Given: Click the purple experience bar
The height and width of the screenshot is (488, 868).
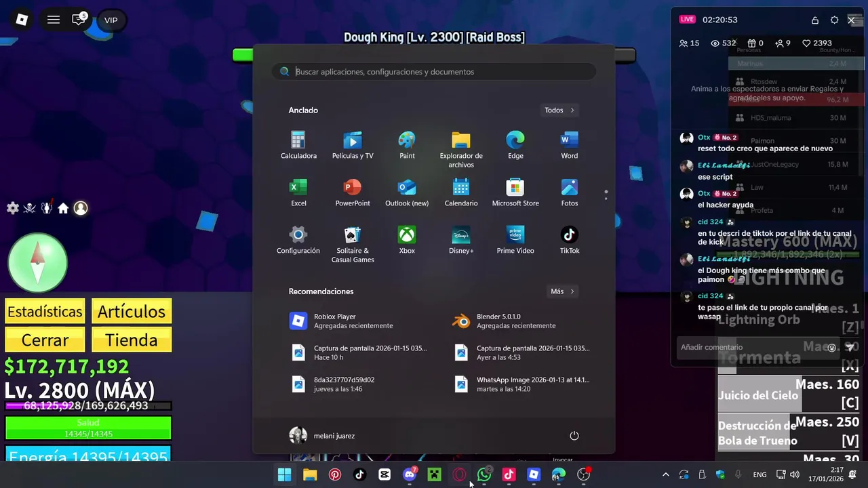Looking at the screenshot, I should pyautogui.click(x=88, y=406).
